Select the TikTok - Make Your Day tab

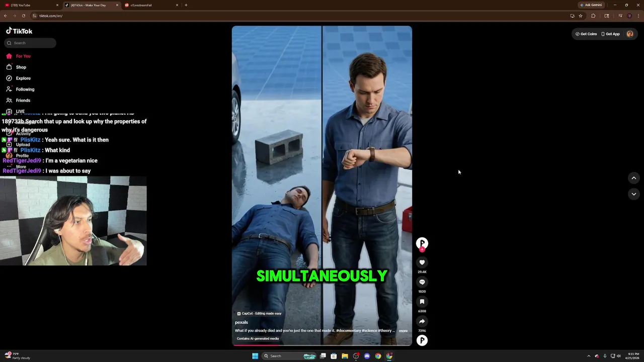coord(92,5)
